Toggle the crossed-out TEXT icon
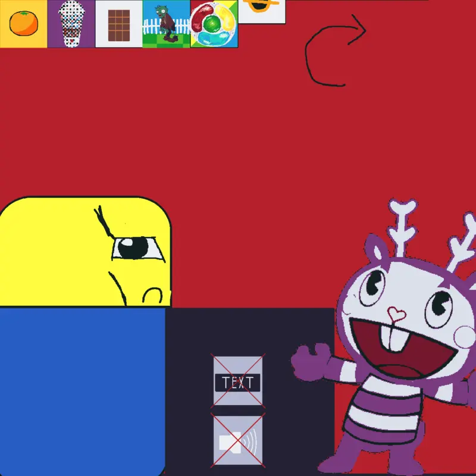This screenshot has height=476, width=476. tap(237, 381)
